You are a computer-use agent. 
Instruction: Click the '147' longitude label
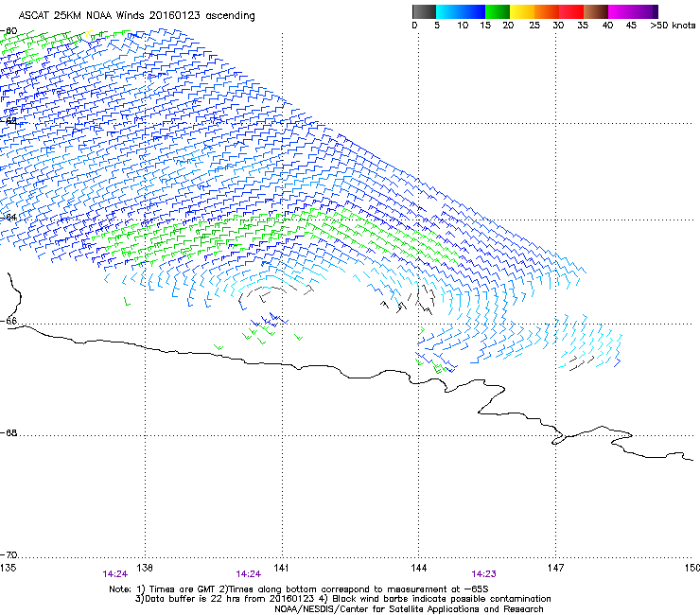[x=556, y=567]
